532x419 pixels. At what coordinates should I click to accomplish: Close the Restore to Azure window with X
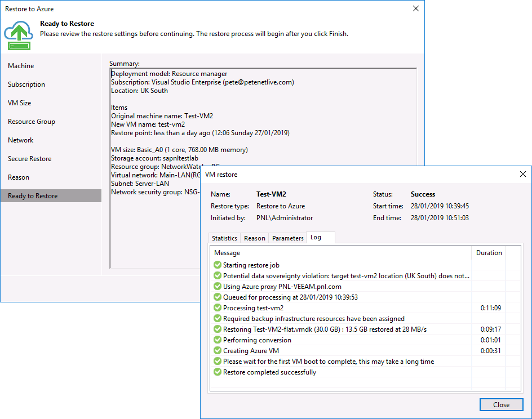pyautogui.click(x=416, y=8)
